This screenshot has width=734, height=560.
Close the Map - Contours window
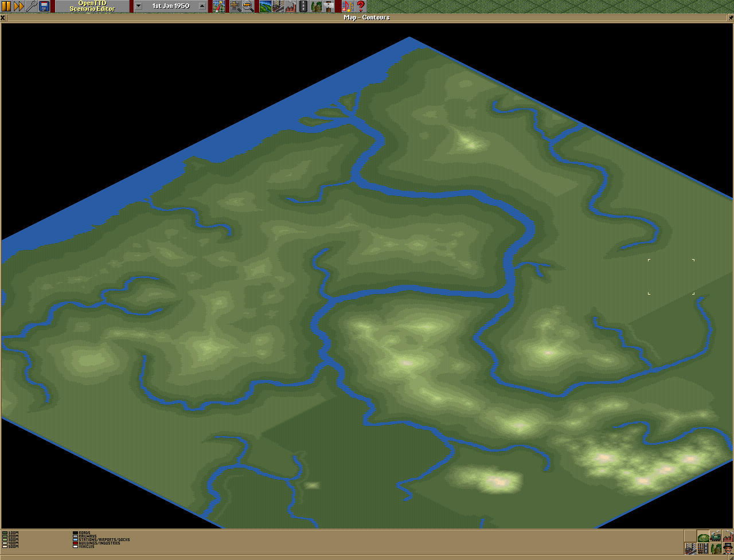[3, 18]
